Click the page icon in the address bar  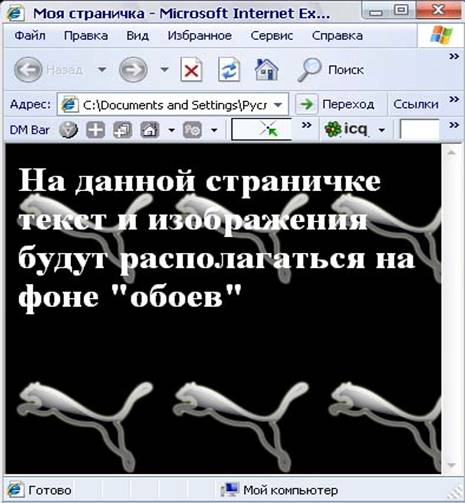[x=69, y=104]
